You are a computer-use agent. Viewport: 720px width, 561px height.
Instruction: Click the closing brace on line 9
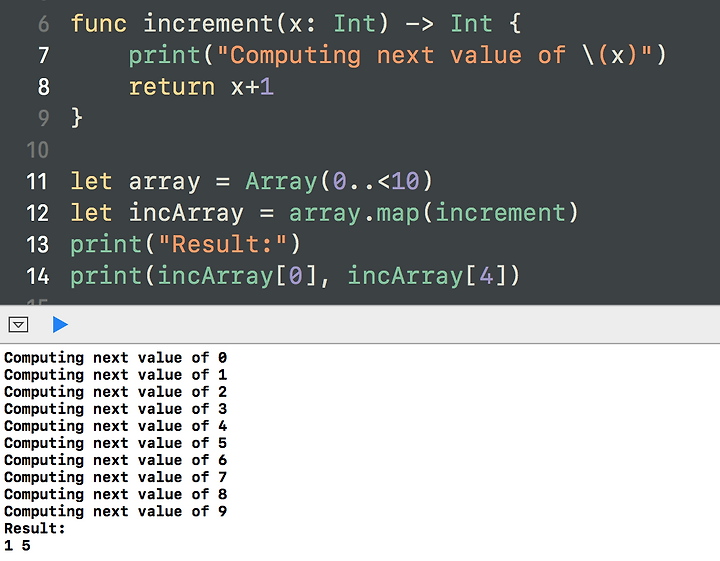[x=77, y=118]
